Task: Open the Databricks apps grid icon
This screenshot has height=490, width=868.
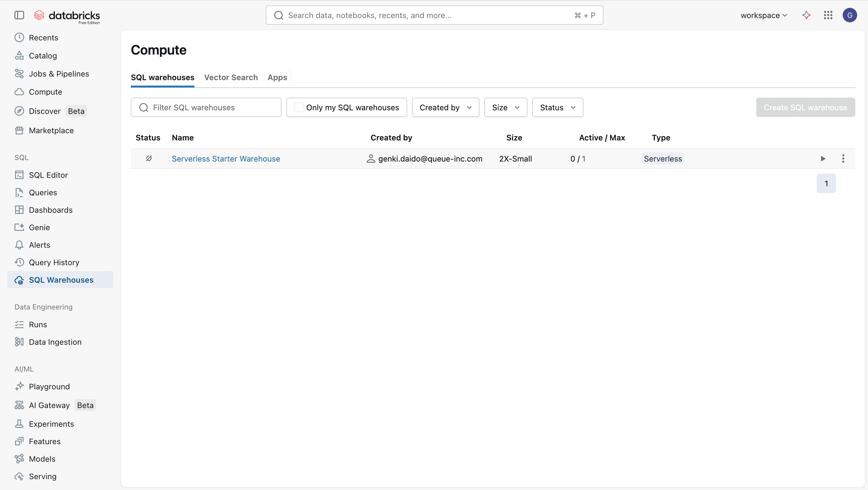Action: (x=828, y=15)
